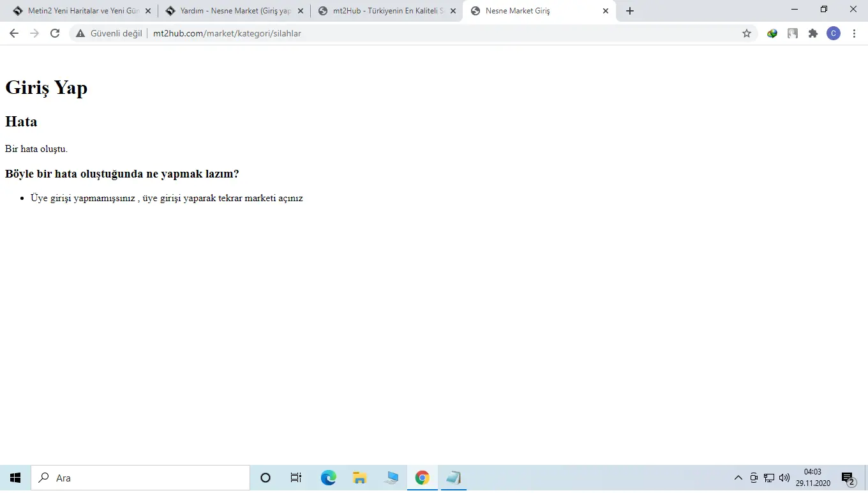The width and height of the screenshot is (868, 493).
Task: Close the Nesne Market Giriş tab
Action: pos(606,11)
